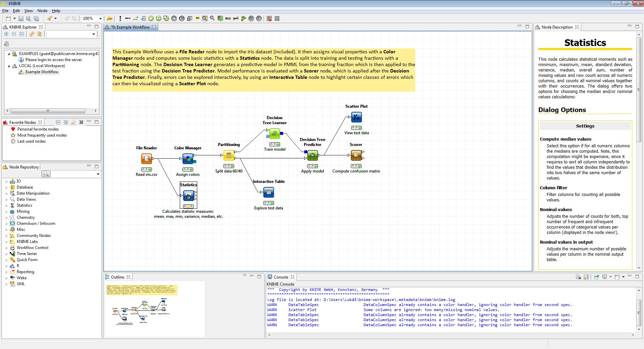The image size is (644, 349).
Task: Select the Interactive Table node icon
Action: tap(269, 192)
